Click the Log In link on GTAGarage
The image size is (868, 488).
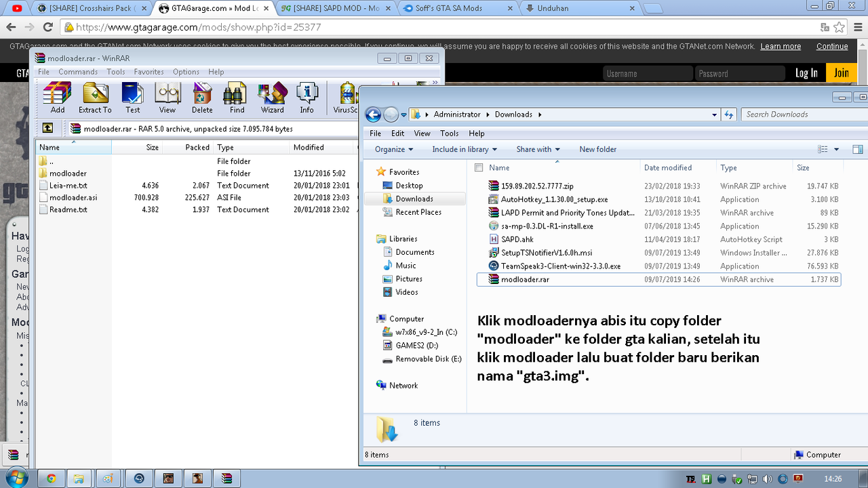(x=806, y=73)
